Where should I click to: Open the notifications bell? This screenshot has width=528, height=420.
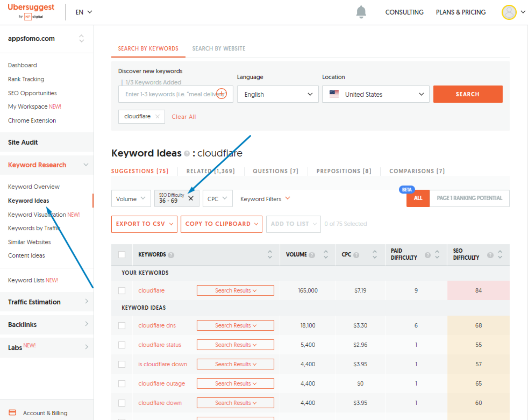(x=361, y=12)
